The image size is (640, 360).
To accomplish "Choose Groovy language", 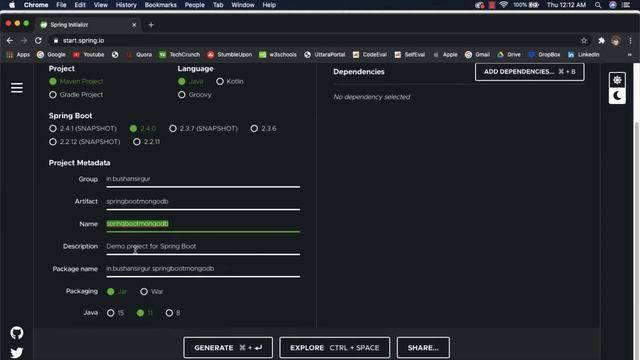I will (195, 95).
